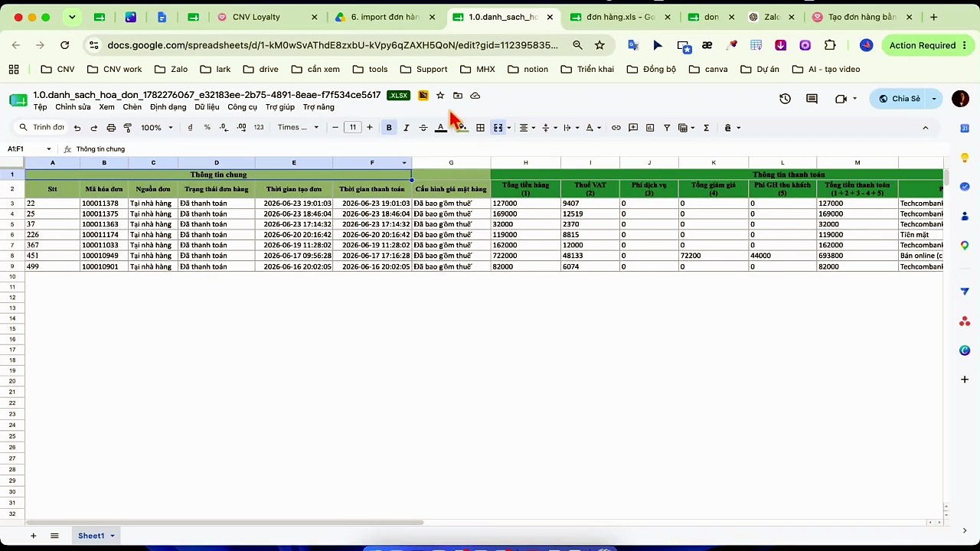The height and width of the screenshot is (551, 980).
Task: Open browser extensions puzzle icon
Action: pyautogui.click(x=830, y=45)
